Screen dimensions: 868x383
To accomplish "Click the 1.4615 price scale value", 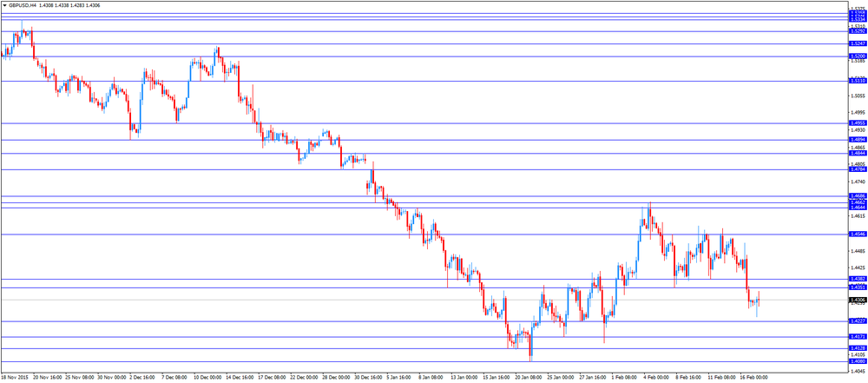I will (858, 216).
